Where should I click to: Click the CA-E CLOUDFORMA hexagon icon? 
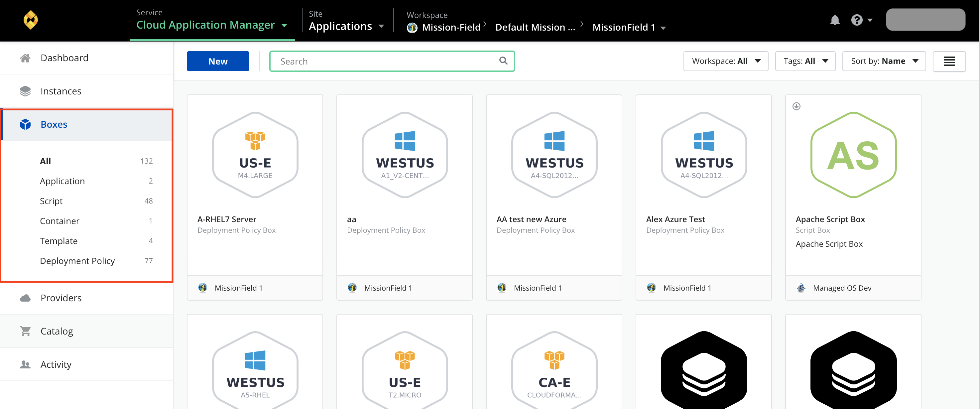click(554, 370)
